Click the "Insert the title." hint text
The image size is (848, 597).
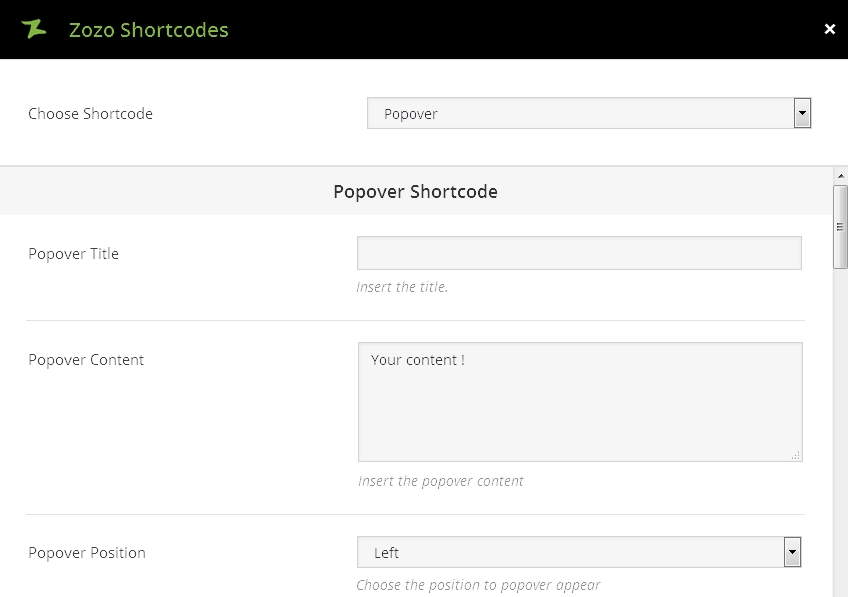402,287
